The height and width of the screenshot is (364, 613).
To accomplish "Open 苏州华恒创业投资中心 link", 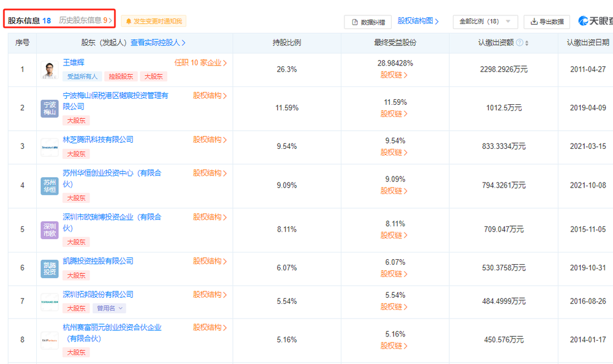I will coord(112,178).
